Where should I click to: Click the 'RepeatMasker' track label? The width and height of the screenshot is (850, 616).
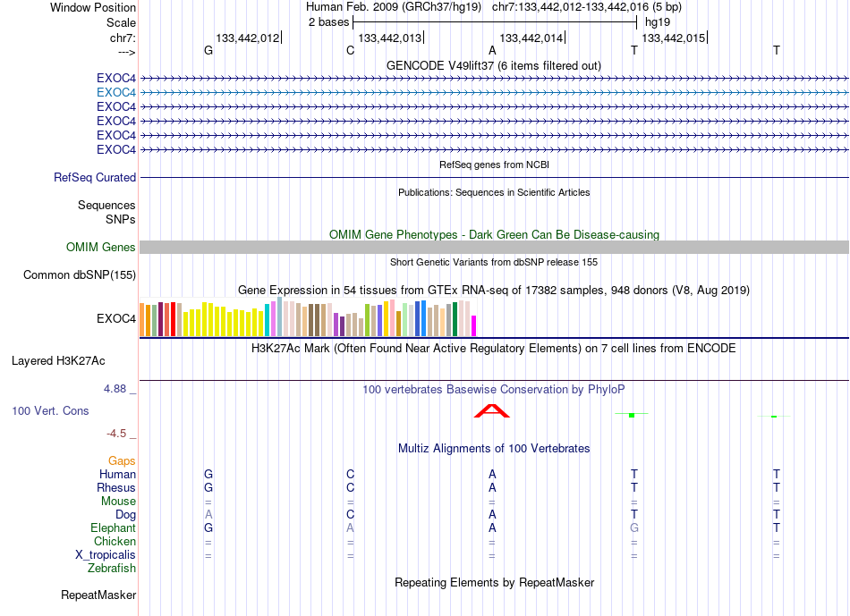pos(98,595)
